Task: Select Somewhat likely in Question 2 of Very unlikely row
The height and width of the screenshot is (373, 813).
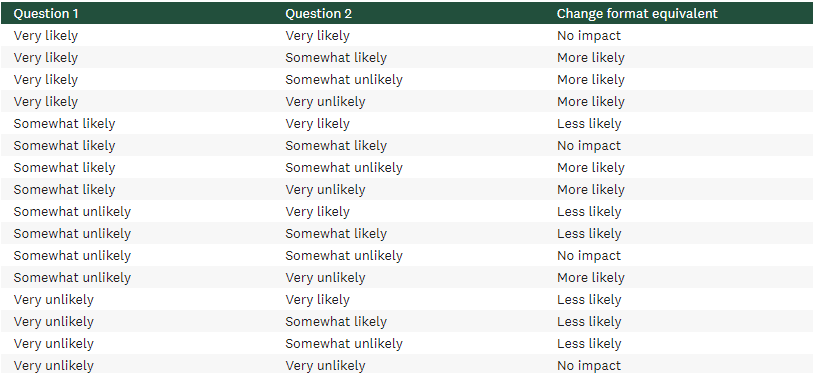Action: (336, 322)
